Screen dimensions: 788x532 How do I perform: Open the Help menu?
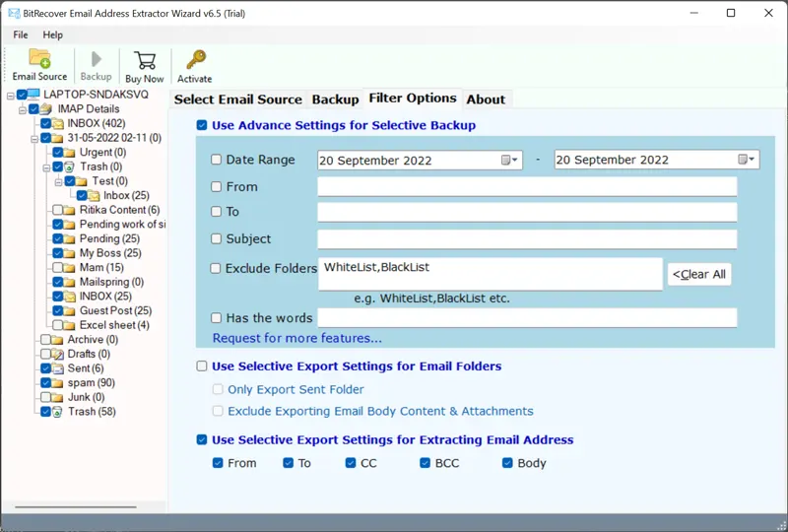52,34
